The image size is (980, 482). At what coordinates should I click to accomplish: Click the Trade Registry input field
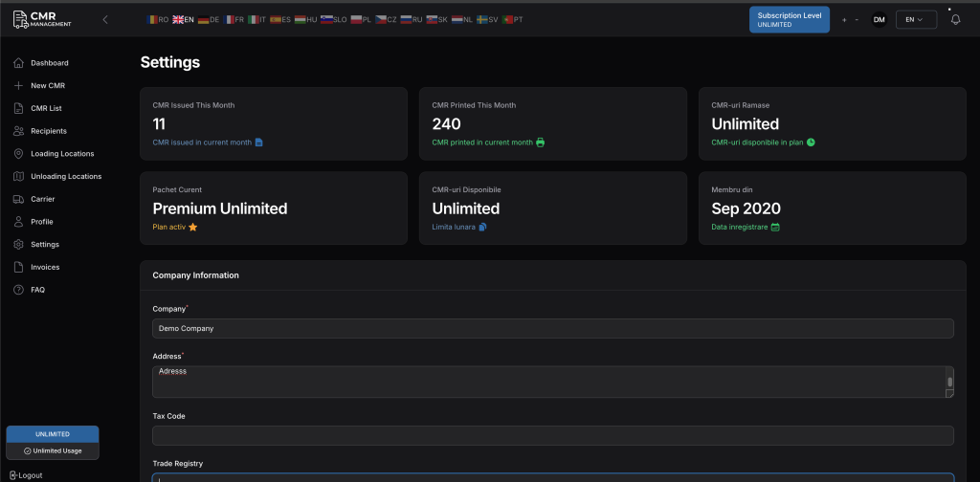click(553, 477)
